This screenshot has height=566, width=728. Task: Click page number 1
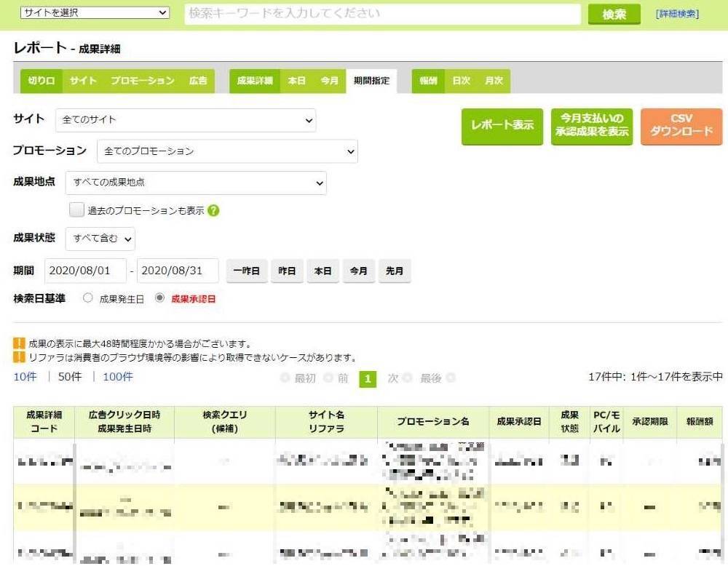tap(368, 379)
